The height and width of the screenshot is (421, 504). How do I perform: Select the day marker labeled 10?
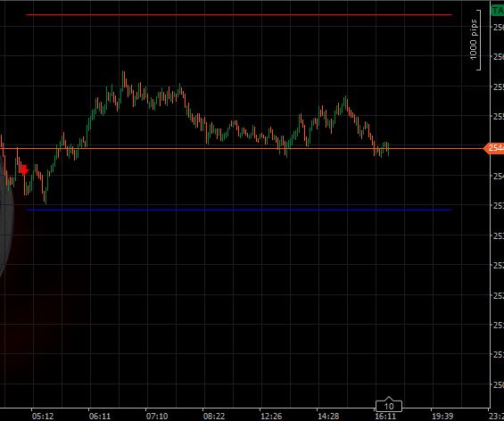point(389,405)
